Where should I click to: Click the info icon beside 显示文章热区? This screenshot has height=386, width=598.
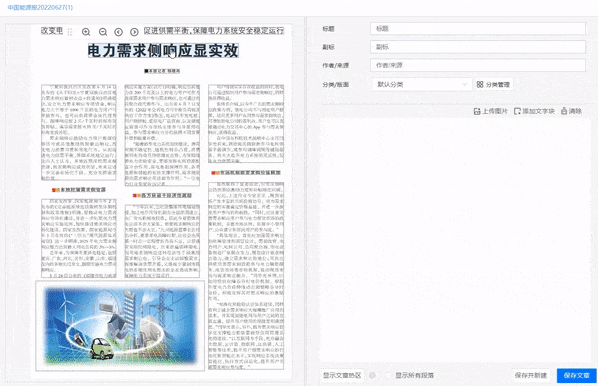tap(372, 375)
